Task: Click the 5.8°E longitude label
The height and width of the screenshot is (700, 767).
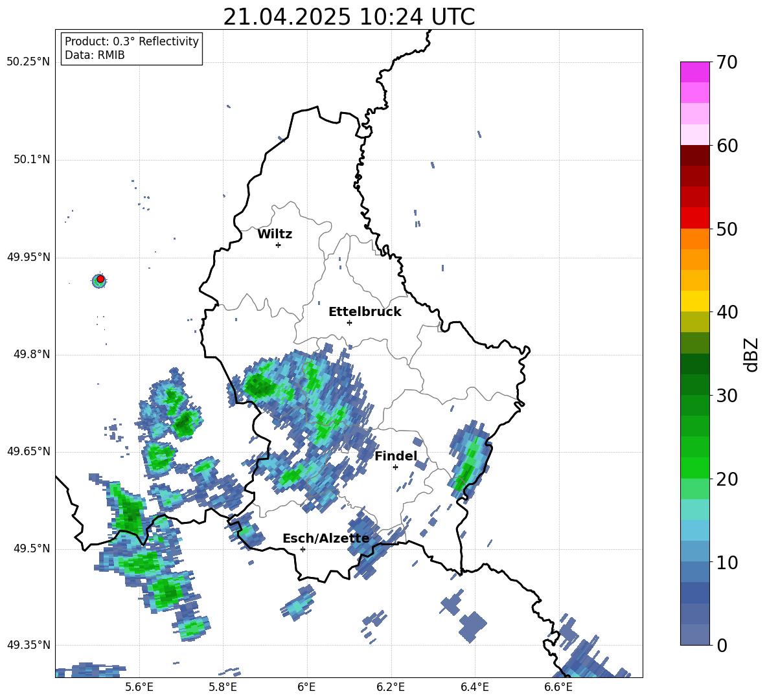Action: point(223,687)
